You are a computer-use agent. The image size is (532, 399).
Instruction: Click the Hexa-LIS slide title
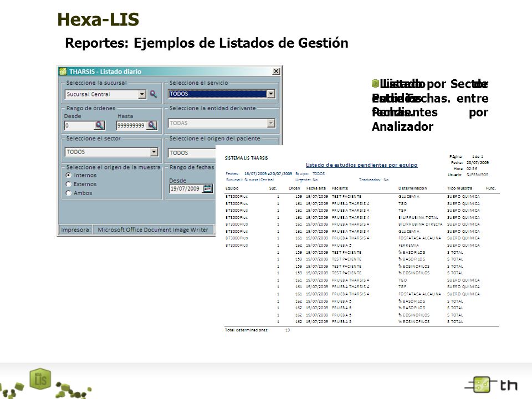pyautogui.click(x=99, y=19)
